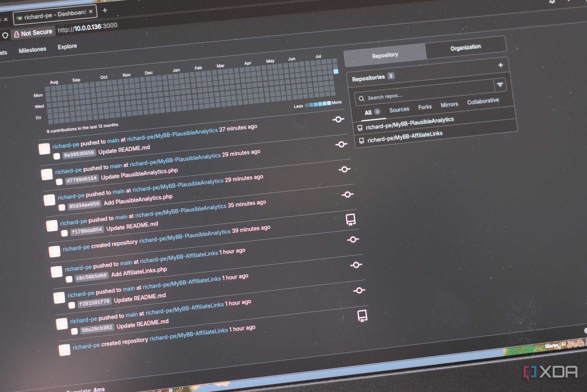Click the highlighted July contribution square
Image resolution: width=587 pixels, height=392 pixels.
point(336,71)
